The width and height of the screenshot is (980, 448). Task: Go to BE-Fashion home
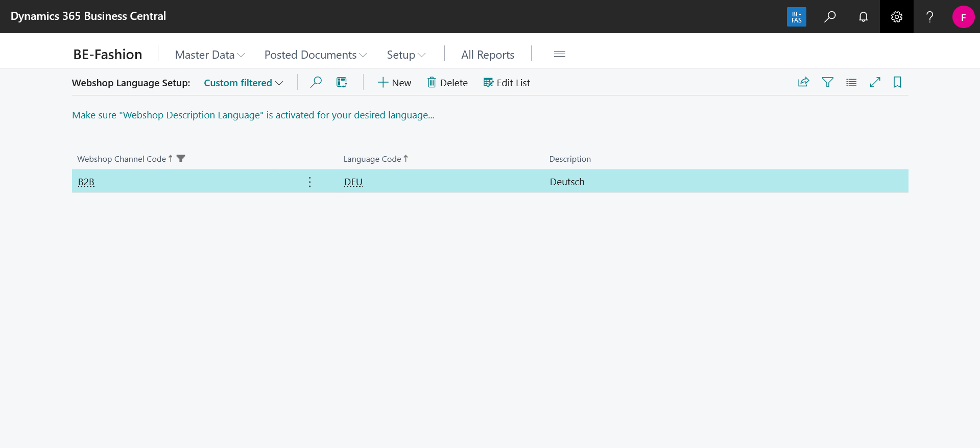108,54
